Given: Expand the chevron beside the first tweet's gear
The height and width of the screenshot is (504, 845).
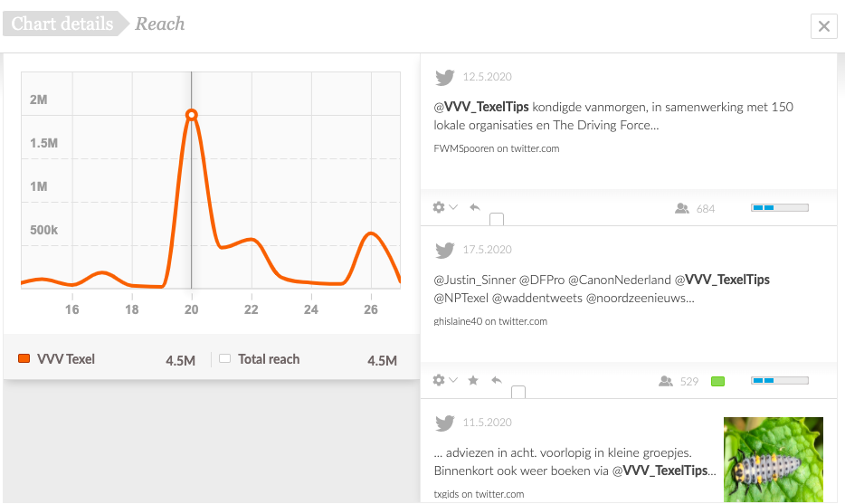Looking at the screenshot, I should [453, 207].
